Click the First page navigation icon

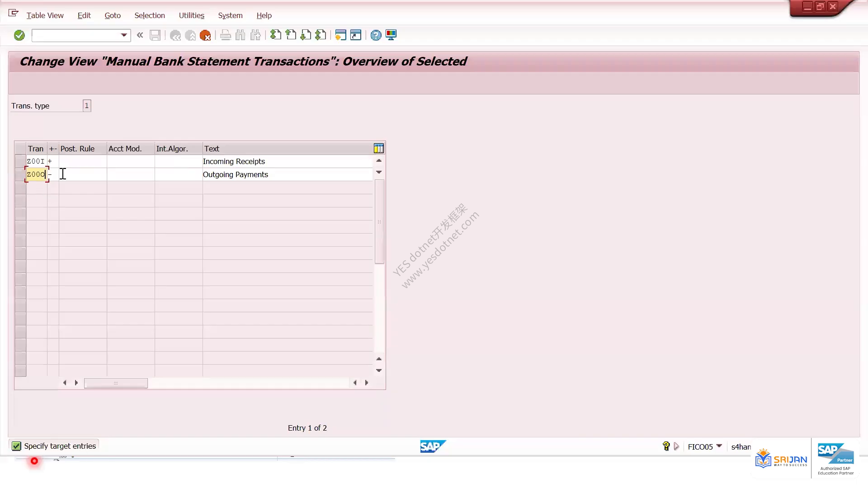276,35
